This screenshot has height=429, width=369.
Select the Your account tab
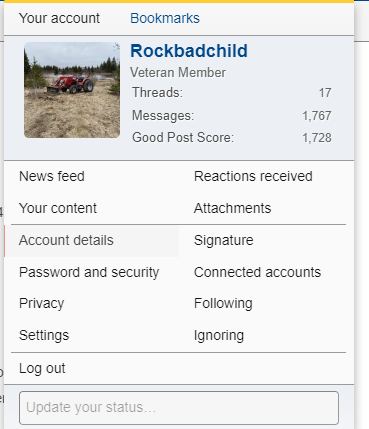tap(59, 18)
